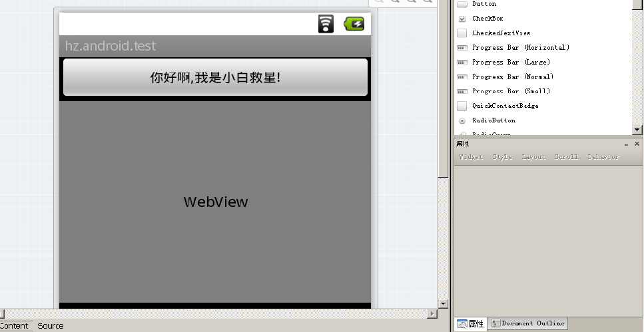The width and height of the screenshot is (644, 332).
Task: Pick the CheckBox widget icon from palette
Action: [462, 19]
